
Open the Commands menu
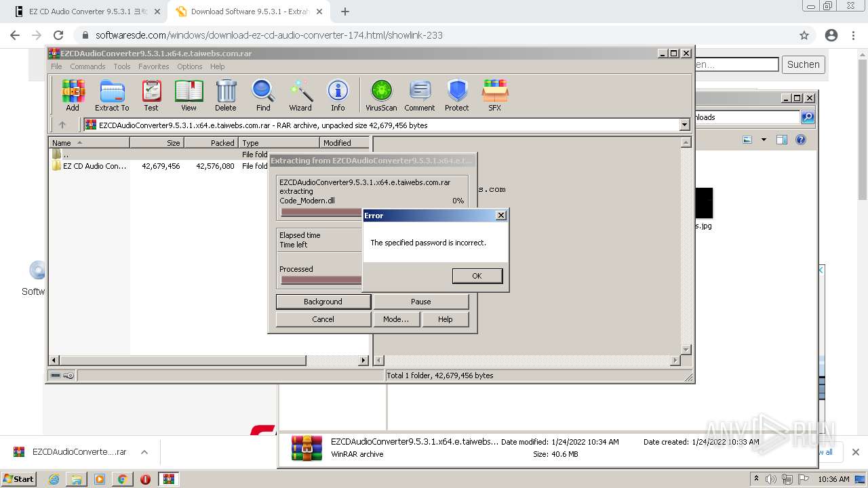87,66
